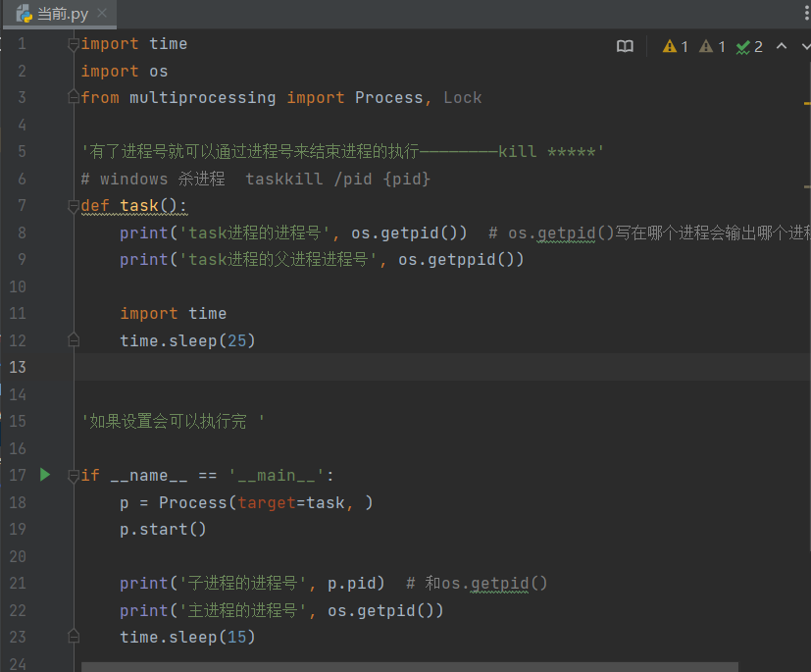The height and width of the screenshot is (672, 811).
Task: Click line number 13 in gutter
Action: point(19,367)
